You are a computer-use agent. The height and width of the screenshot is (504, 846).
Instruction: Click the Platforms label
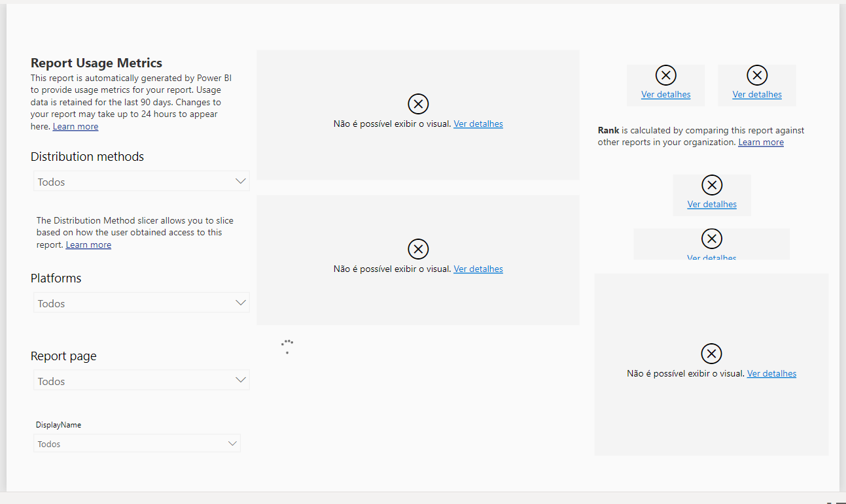[x=56, y=278]
